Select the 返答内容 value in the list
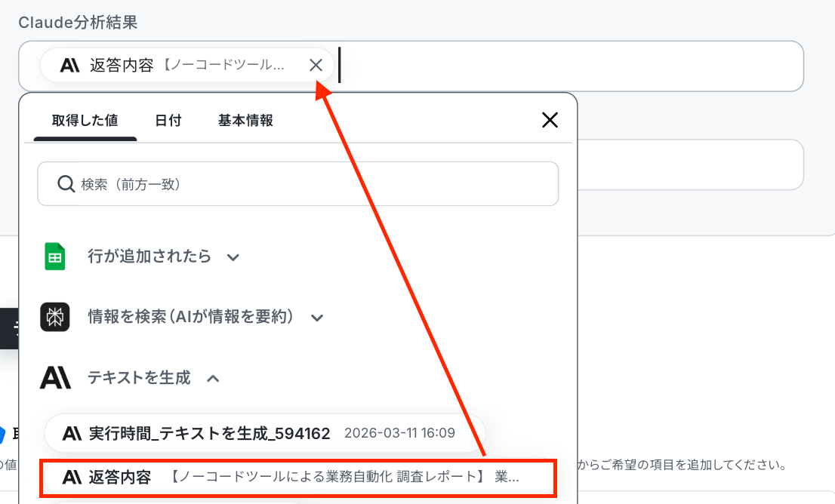Viewport: 835px width, 504px height. click(x=298, y=478)
